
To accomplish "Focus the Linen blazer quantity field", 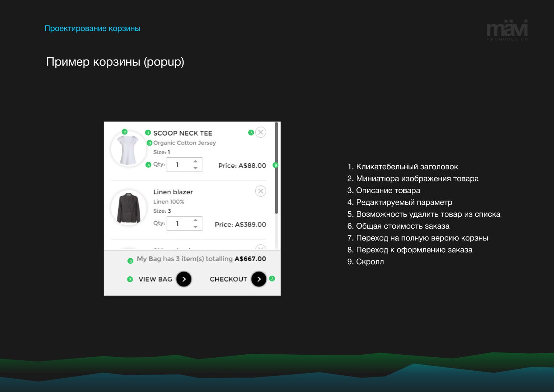I will click(184, 224).
